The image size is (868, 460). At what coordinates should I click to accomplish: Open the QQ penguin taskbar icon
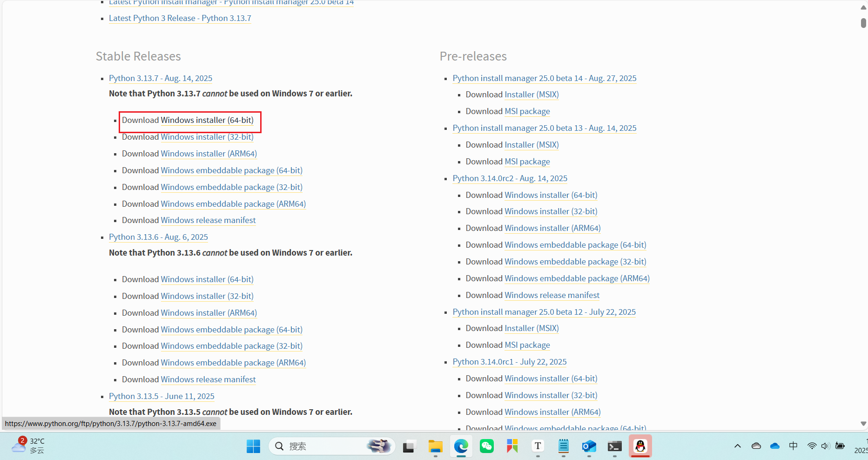click(640, 446)
